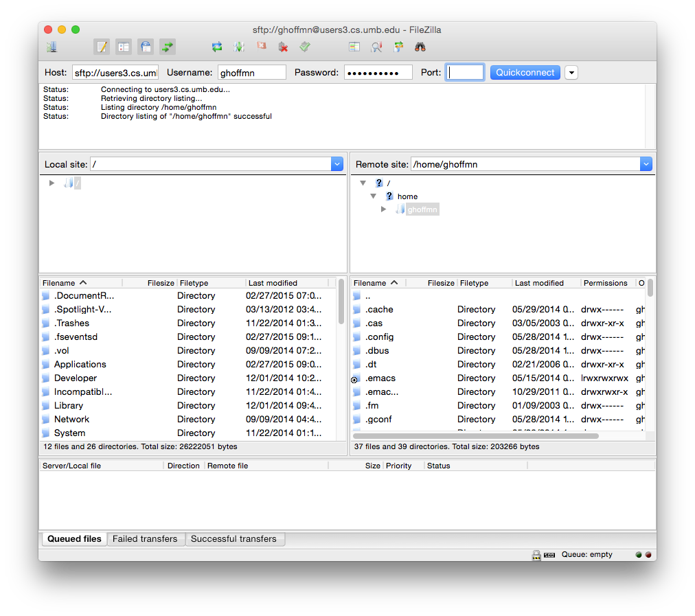Select 'home' in the remote tree
The width and height of the screenshot is (695, 616).
click(407, 196)
